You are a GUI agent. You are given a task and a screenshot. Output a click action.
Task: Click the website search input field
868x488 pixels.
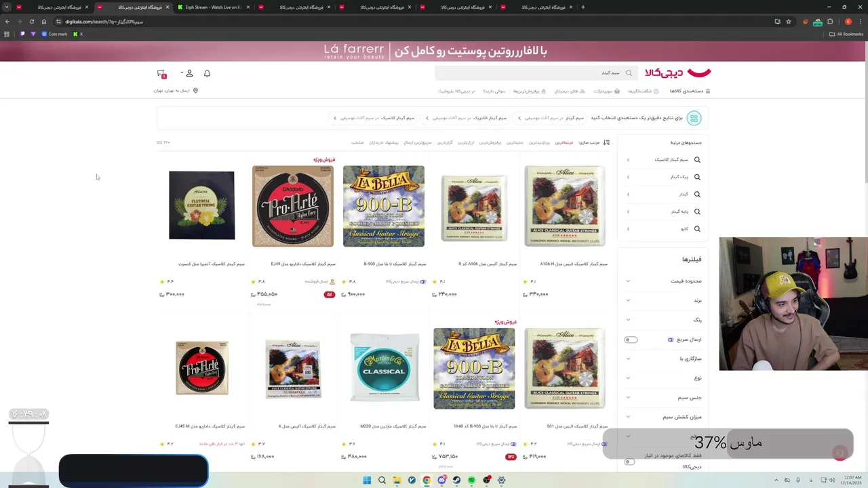point(536,73)
